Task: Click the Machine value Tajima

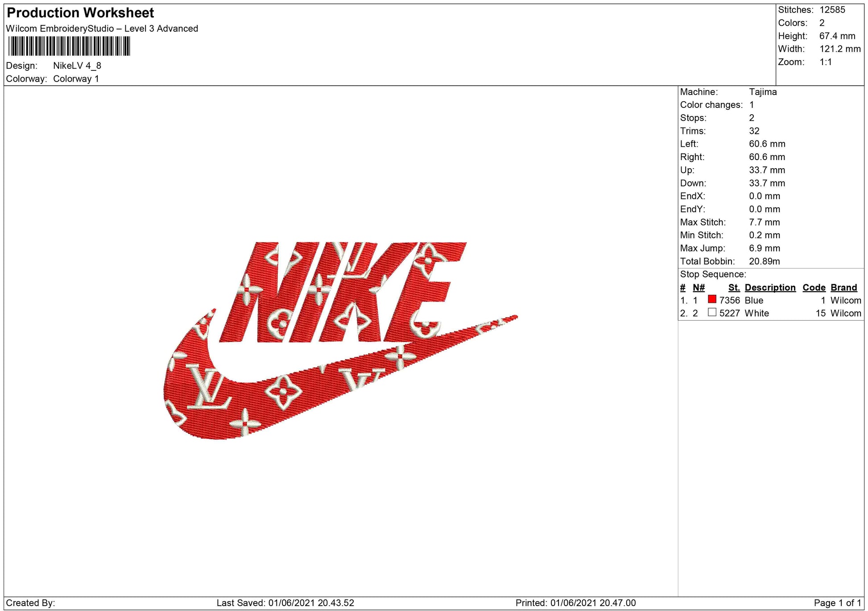Action: (763, 92)
